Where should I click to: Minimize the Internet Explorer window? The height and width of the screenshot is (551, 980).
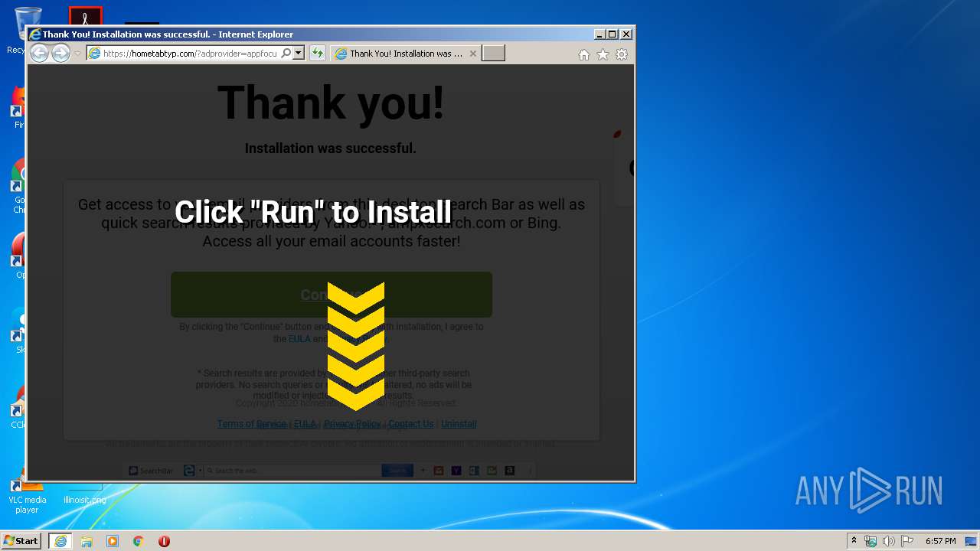click(x=599, y=34)
